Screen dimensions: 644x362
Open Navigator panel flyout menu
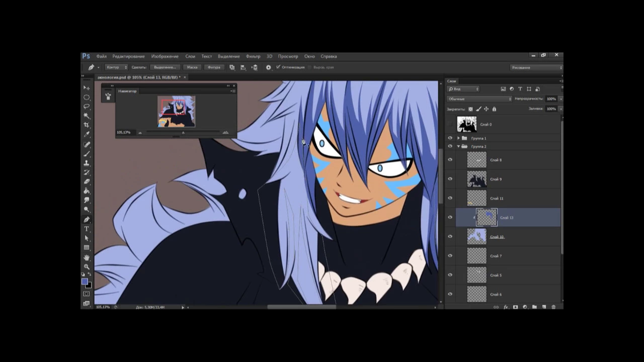(232, 91)
